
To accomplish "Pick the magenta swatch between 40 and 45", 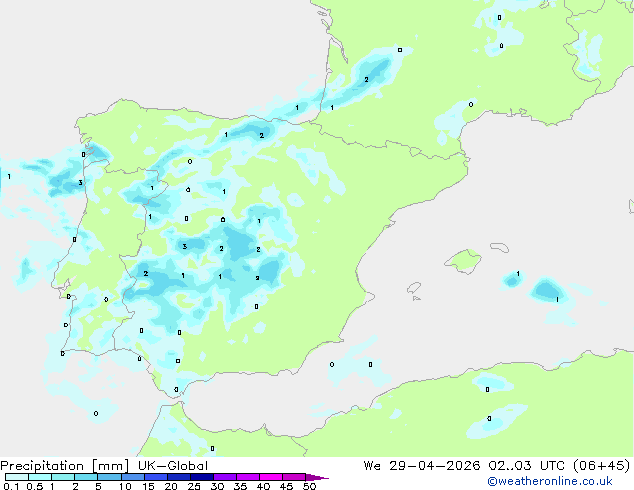I will [x=271, y=477].
